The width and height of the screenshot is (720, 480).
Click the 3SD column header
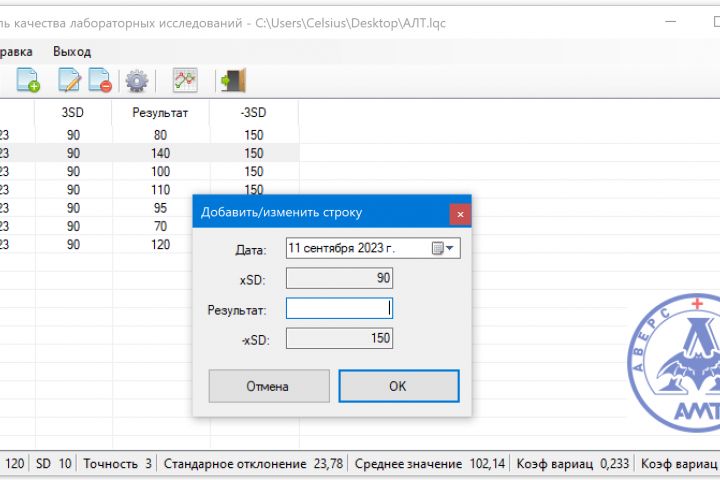(x=73, y=113)
